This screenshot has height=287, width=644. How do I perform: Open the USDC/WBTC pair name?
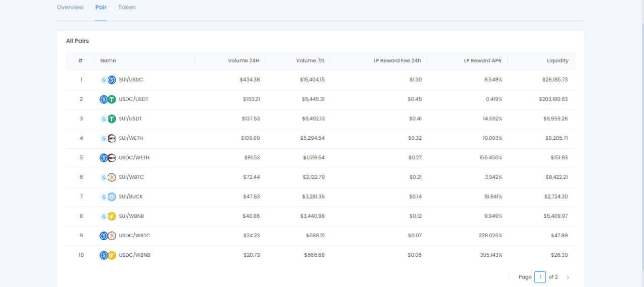(134, 236)
